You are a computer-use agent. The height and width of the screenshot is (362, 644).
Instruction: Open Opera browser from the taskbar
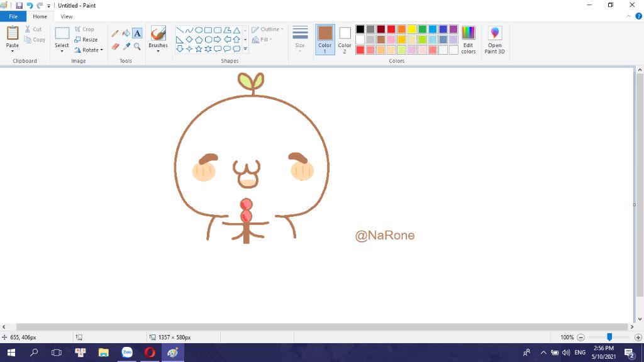coord(150,353)
